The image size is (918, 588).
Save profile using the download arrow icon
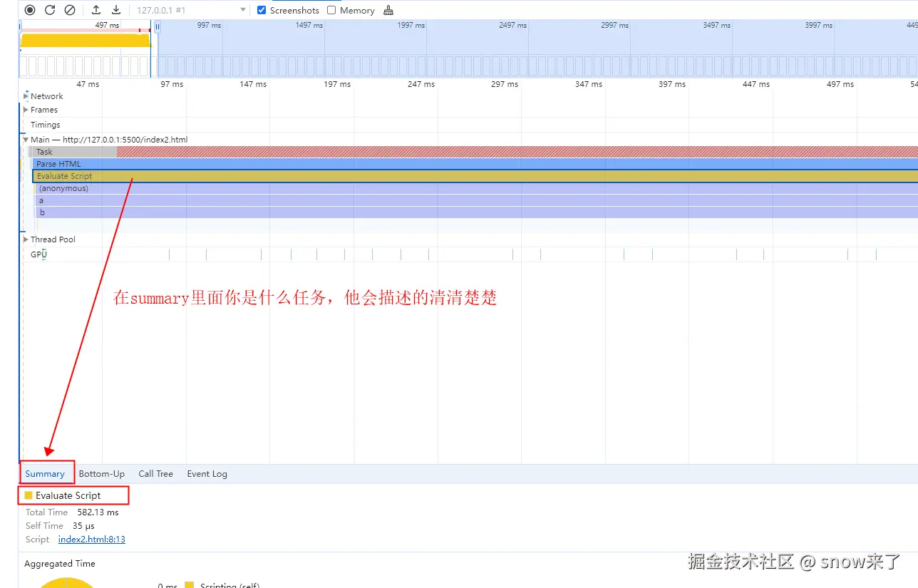tap(116, 10)
